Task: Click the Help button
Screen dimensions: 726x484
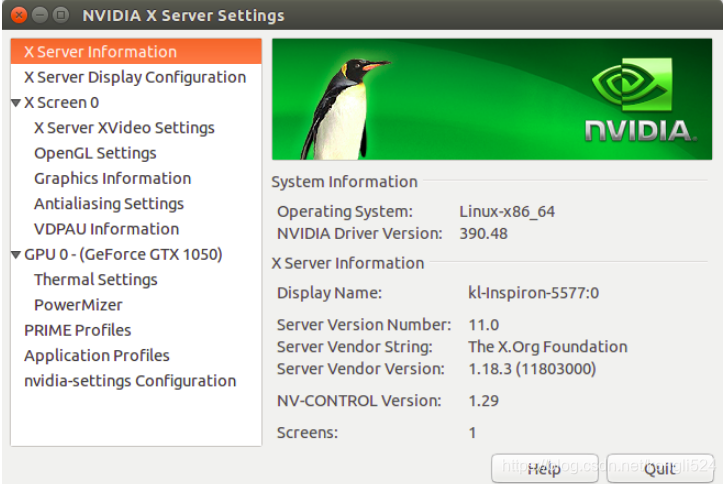Action: tap(544, 468)
